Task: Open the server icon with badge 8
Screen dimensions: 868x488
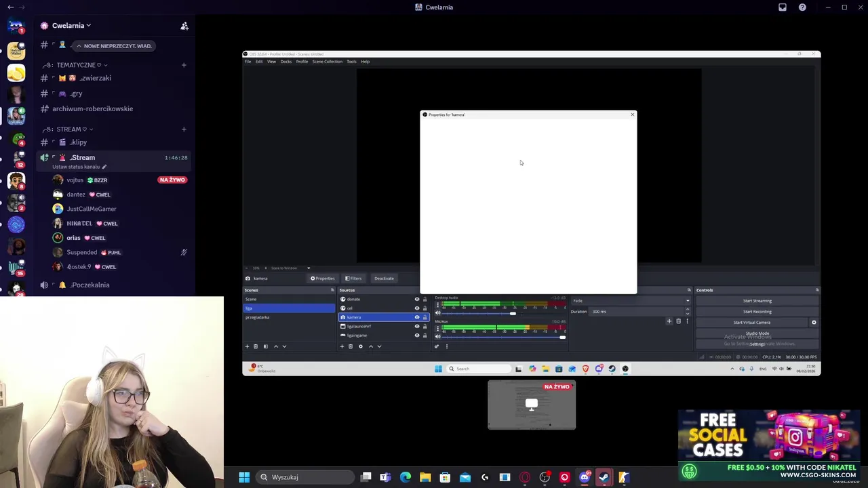Action: (16, 181)
